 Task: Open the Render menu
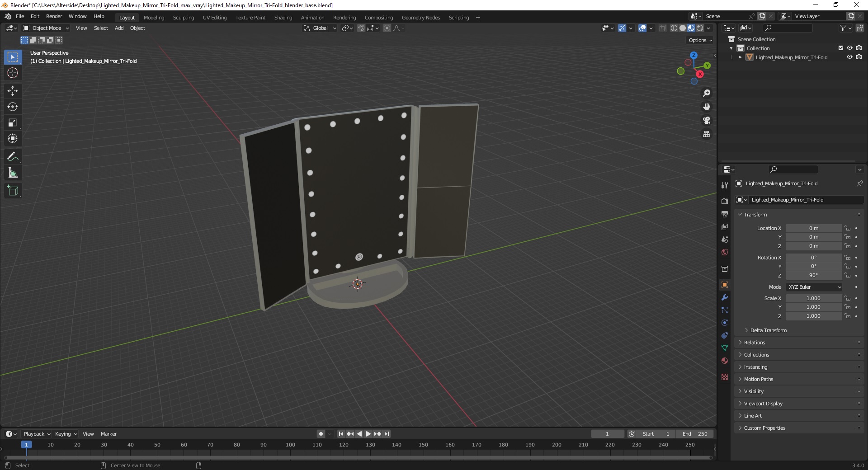tap(54, 16)
